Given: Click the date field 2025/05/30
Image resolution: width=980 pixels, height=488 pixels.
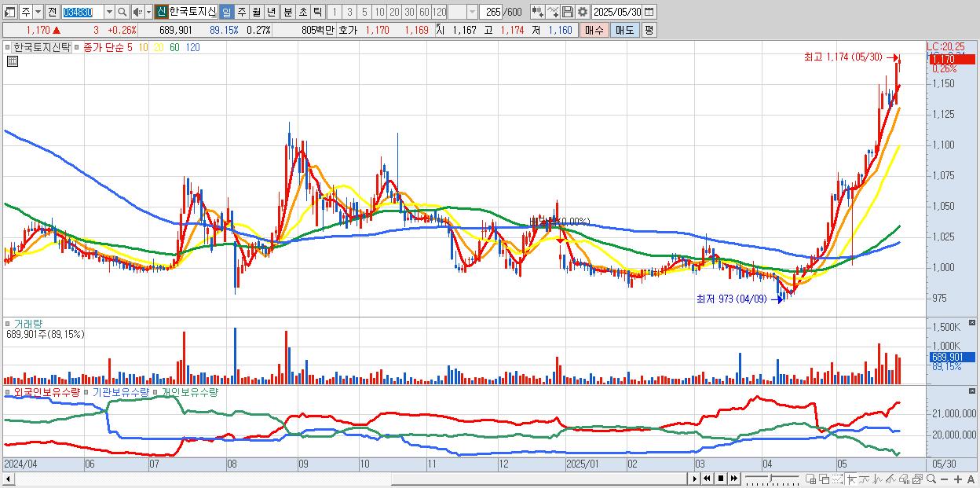Looking at the screenshot, I should [x=616, y=12].
